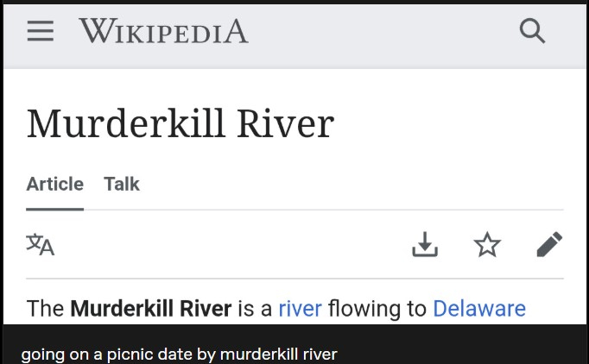The height and width of the screenshot is (364, 589).
Task: Open the hamburger main menu
Action: click(40, 31)
